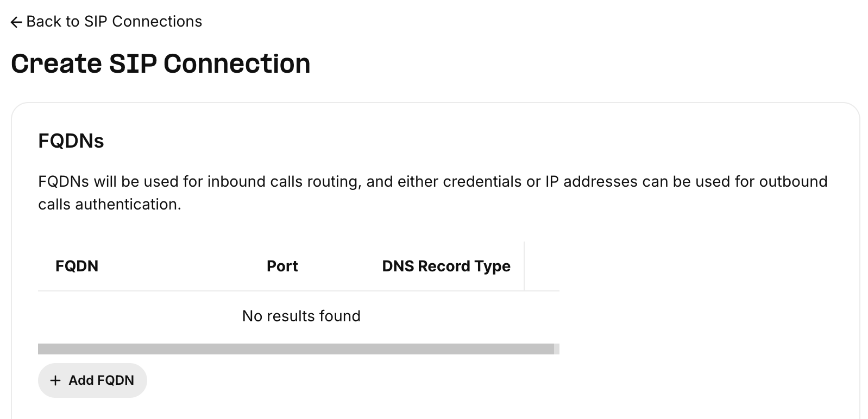Image resolution: width=868 pixels, height=419 pixels.
Task: Sort by the FQDN column header
Action: click(77, 266)
